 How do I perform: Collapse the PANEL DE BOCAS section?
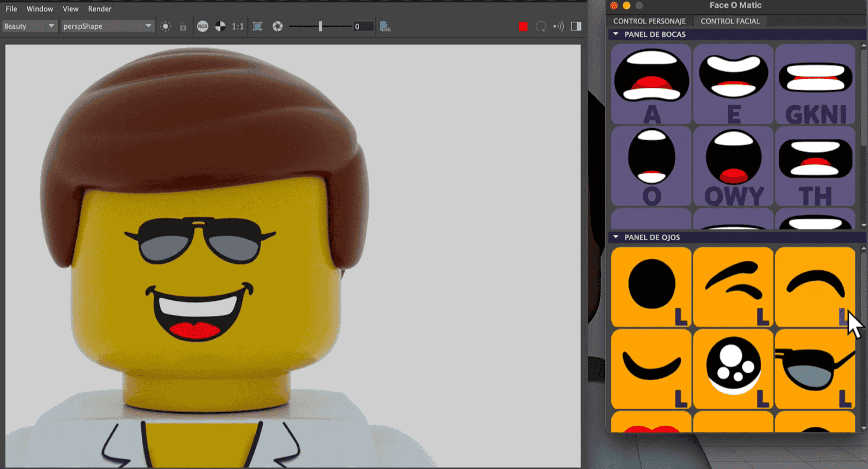coord(616,34)
